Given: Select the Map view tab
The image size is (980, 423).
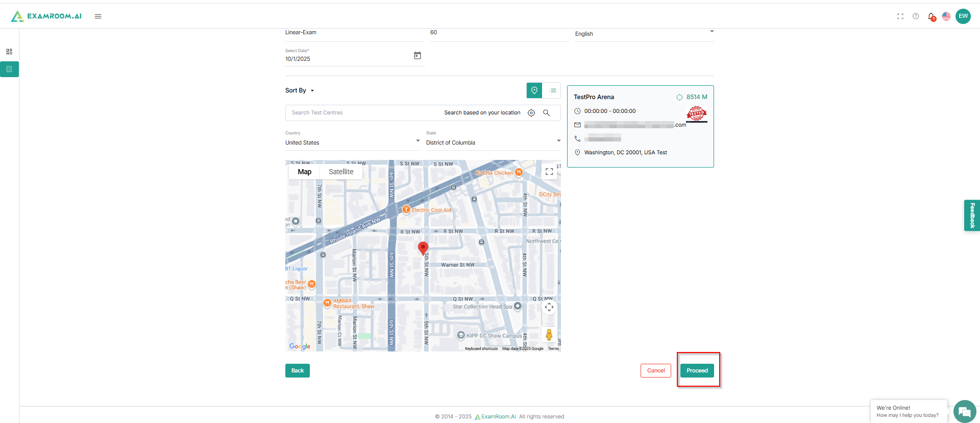Looking at the screenshot, I should [305, 172].
